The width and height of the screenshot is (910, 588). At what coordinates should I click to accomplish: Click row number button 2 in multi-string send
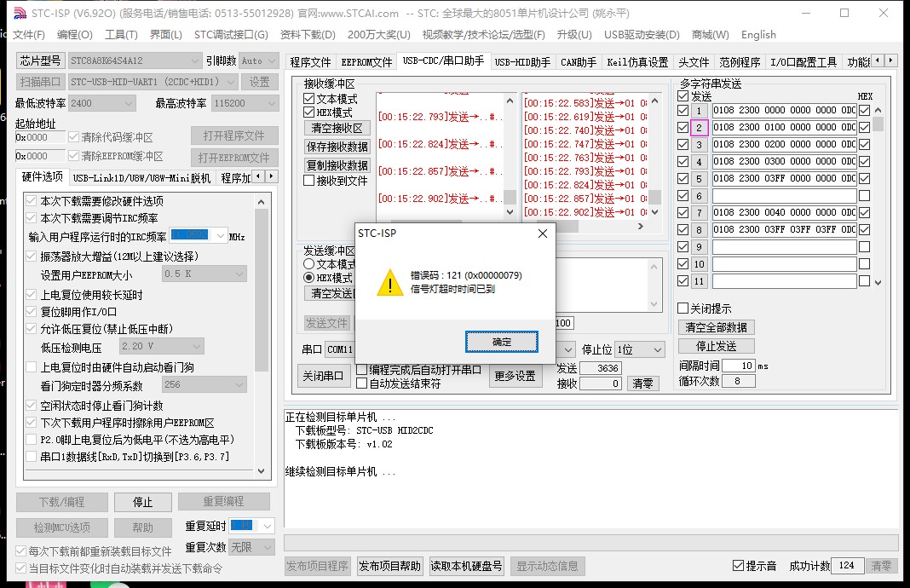699,128
